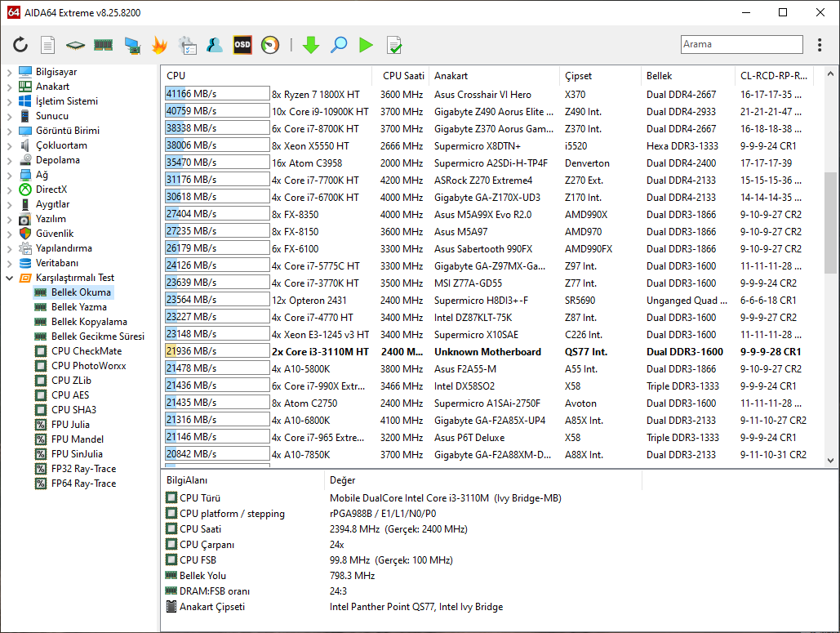Select Veritabanı in the sidebar tree
Viewport: 840px width, 633px height.
57,263
